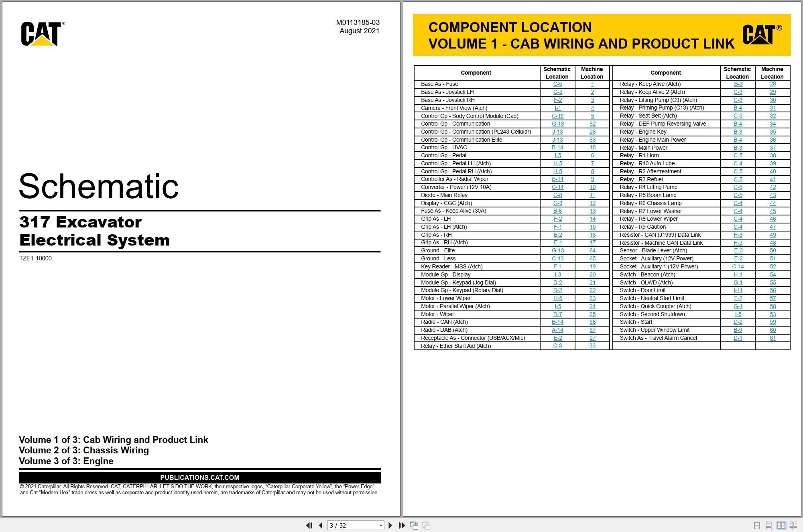
Task: Open E-2 link for Grip As - RH
Action: (557, 235)
